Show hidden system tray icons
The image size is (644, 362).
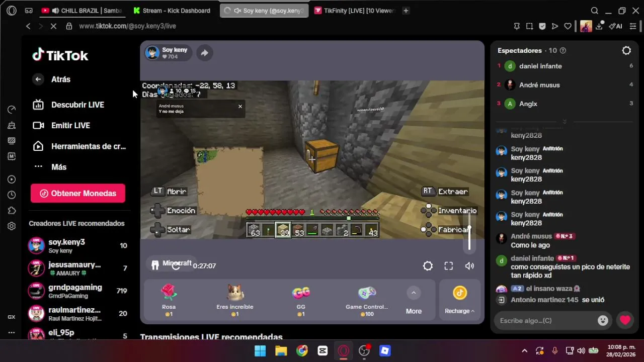(524, 350)
